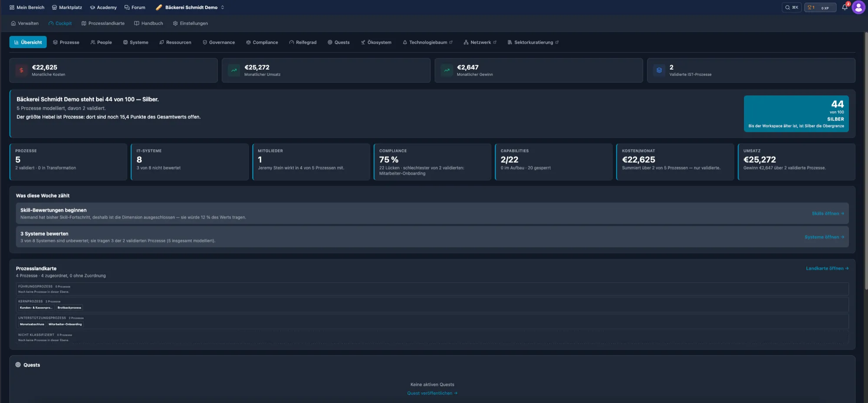
Task: Click the KERNPROZESSE layer label
Action: (30, 301)
